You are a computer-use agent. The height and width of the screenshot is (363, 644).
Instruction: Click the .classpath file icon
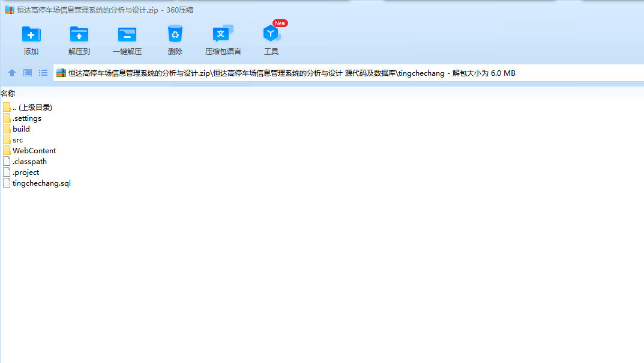pyautogui.click(x=7, y=161)
